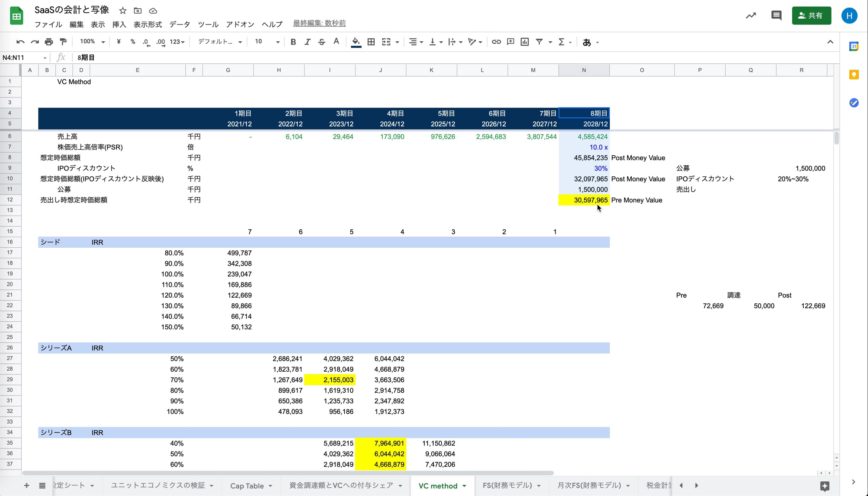Open the データ menu
This screenshot has width=868, height=496.
179,24
